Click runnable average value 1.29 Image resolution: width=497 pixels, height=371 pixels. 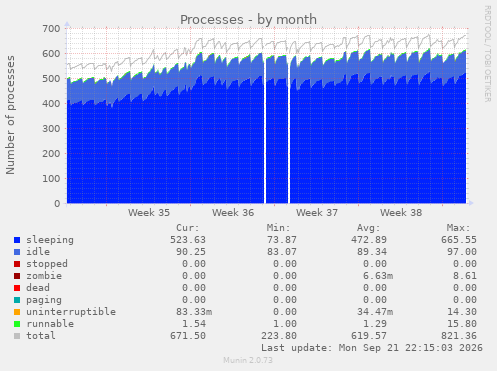point(375,324)
